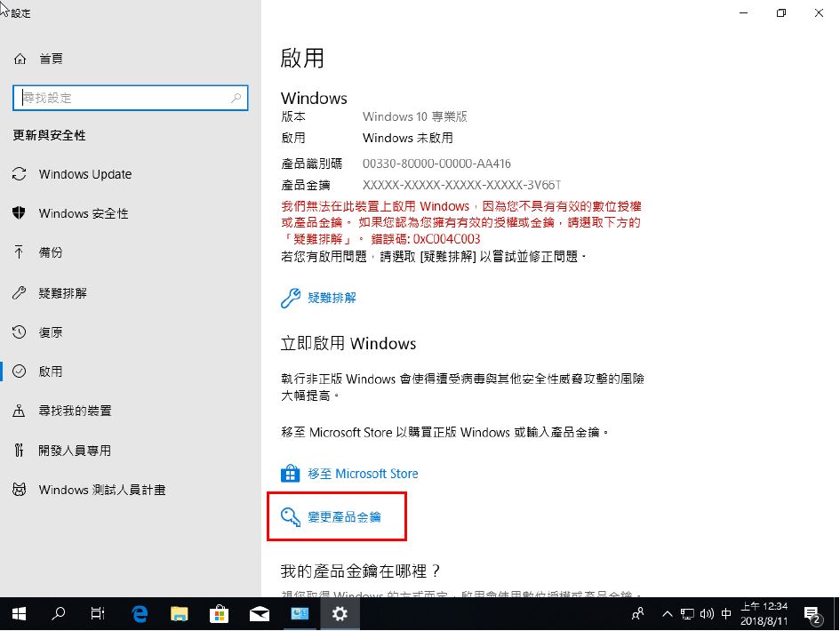Maximize or restore the 設定 window

click(x=781, y=12)
